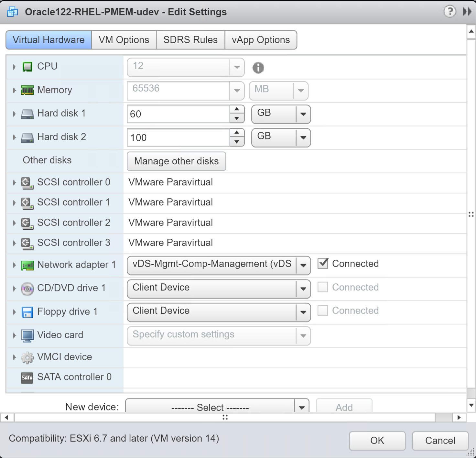Click the Hard disk 1 drive icon
The height and width of the screenshot is (458, 476).
[27, 114]
